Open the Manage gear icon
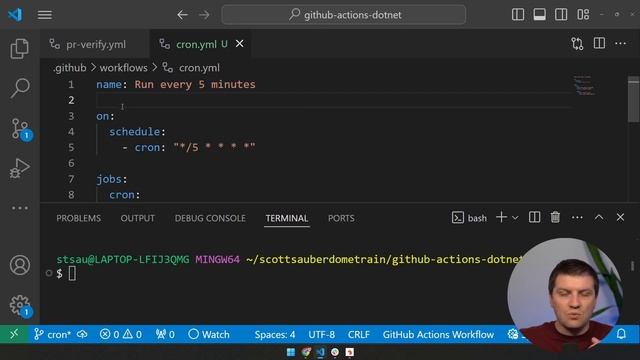The width and height of the screenshot is (640, 360). (20, 305)
